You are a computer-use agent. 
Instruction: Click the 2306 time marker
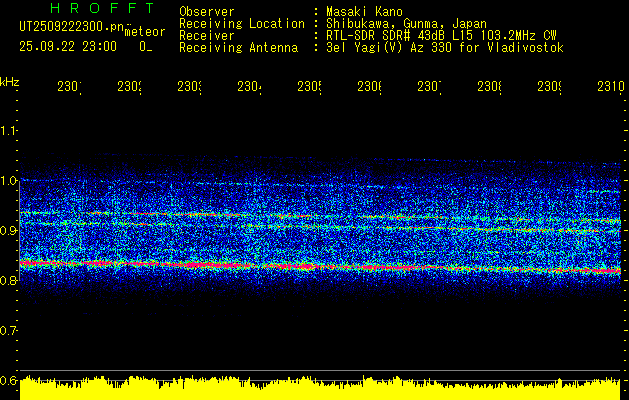(369, 87)
